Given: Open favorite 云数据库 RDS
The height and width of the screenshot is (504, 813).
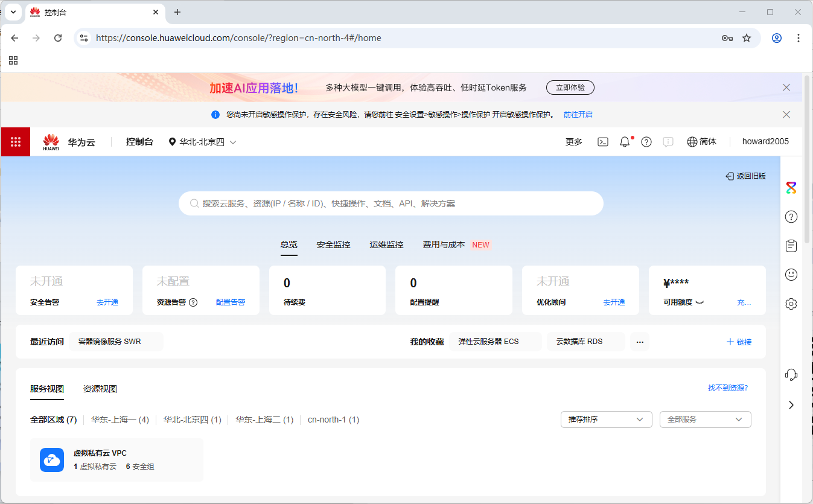Looking at the screenshot, I should [x=586, y=342].
